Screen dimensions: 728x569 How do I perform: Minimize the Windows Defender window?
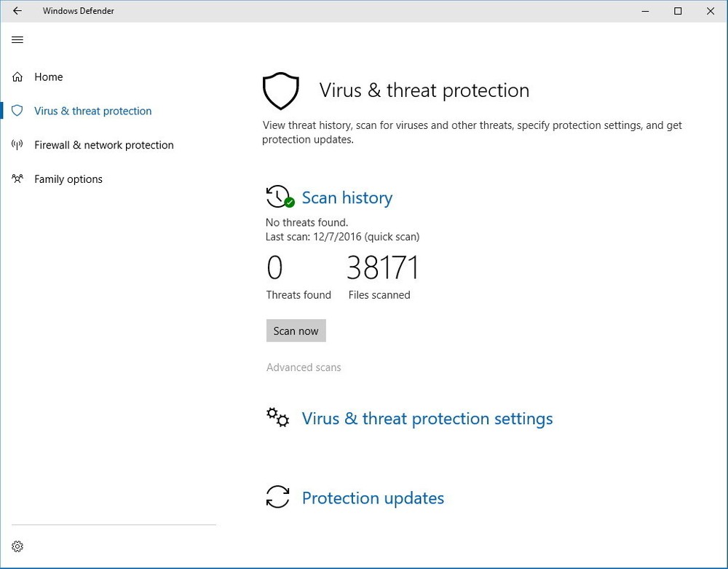(x=645, y=11)
